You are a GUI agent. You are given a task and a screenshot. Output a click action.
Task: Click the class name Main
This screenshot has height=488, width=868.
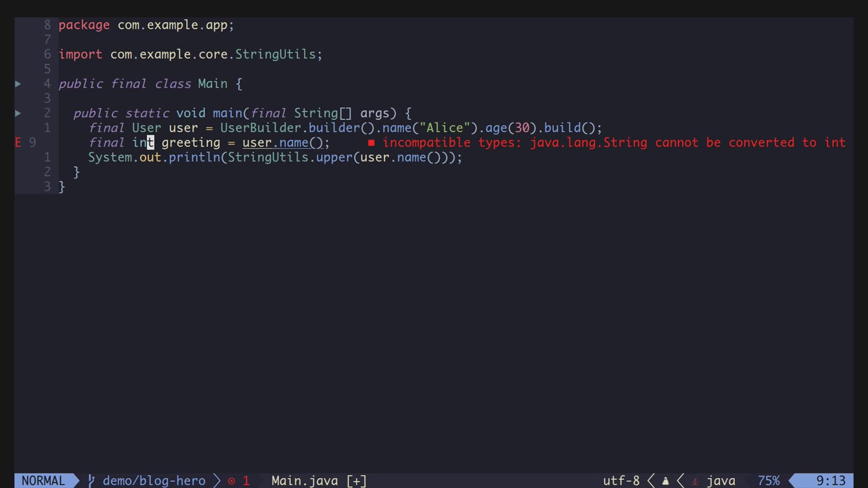coord(213,84)
